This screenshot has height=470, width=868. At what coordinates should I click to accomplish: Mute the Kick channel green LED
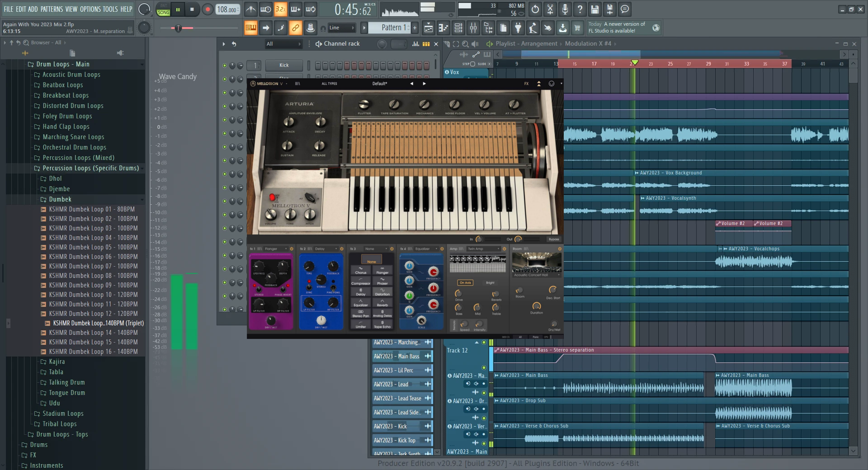click(225, 66)
